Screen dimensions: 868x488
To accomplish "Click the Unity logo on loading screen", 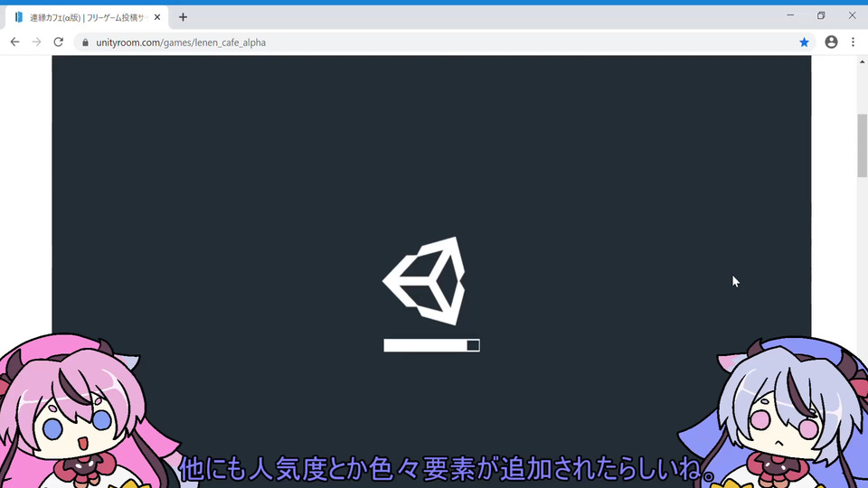I will click(x=425, y=281).
